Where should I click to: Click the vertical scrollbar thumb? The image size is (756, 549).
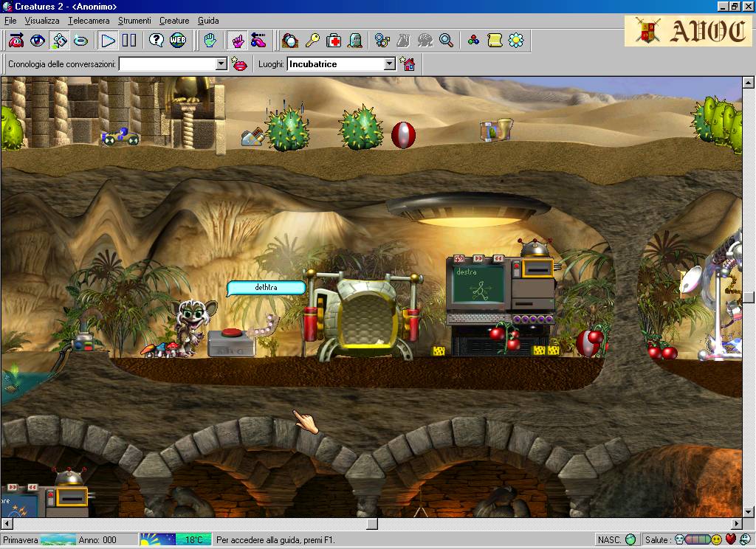(x=749, y=297)
